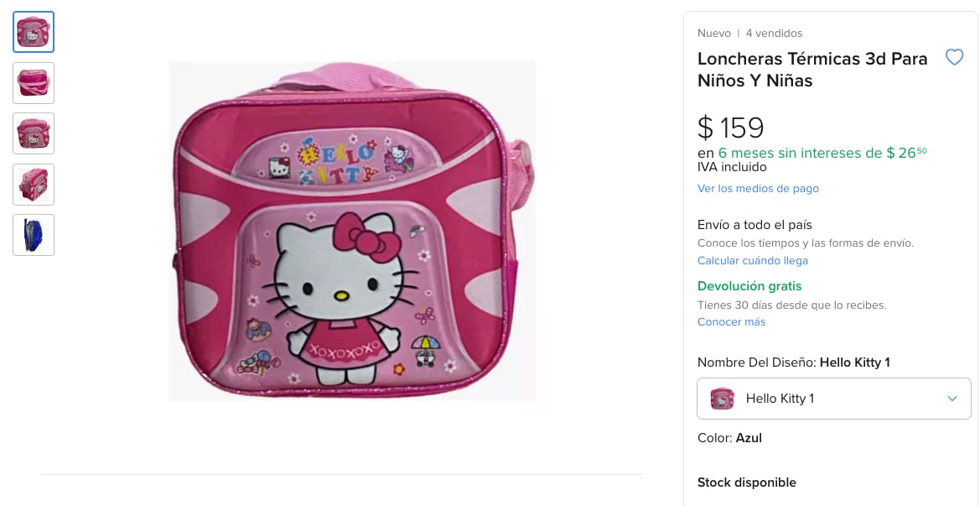Screen dimensions: 980x506
Task: View second thumbnail showing the top strap
Action: click(34, 83)
